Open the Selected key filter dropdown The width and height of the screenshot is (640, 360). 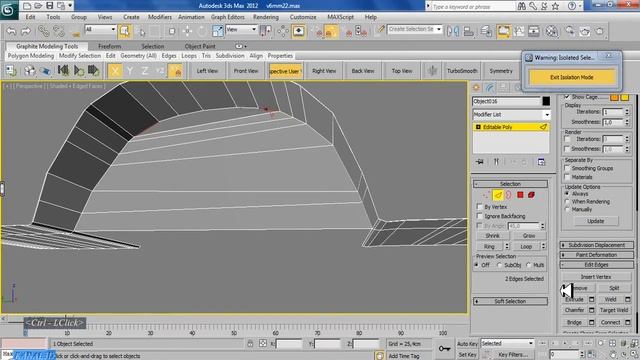507,343
